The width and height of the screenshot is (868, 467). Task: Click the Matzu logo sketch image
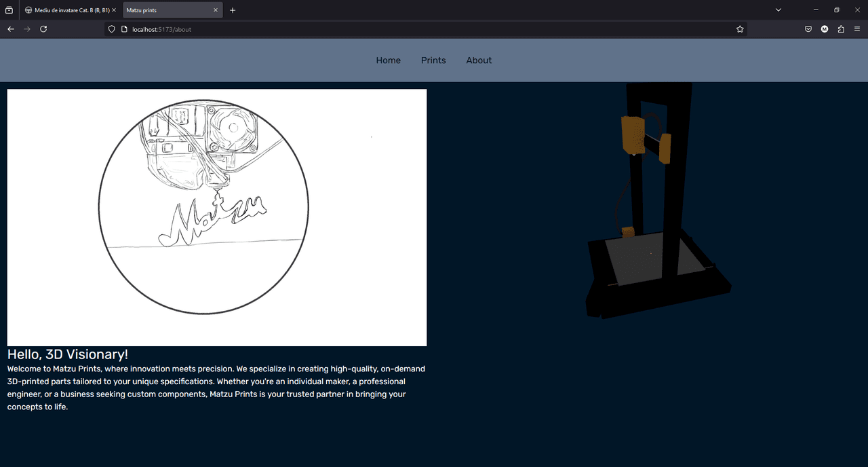[x=217, y=217]
